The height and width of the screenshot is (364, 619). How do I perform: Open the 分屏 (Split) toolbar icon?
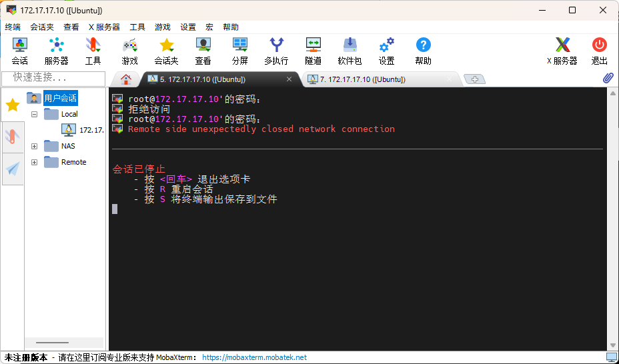tap(239, 51)
